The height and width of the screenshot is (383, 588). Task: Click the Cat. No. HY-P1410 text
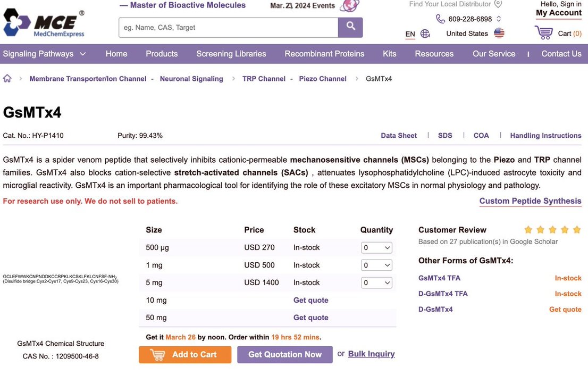33,136
